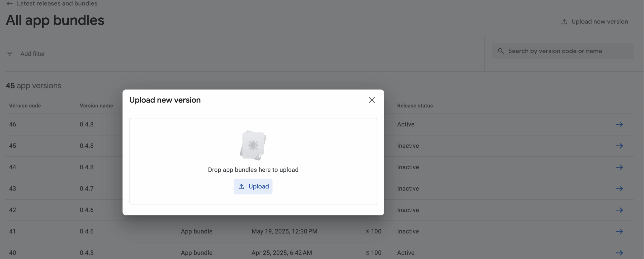Click the Release status column header

tap(415, 106)
